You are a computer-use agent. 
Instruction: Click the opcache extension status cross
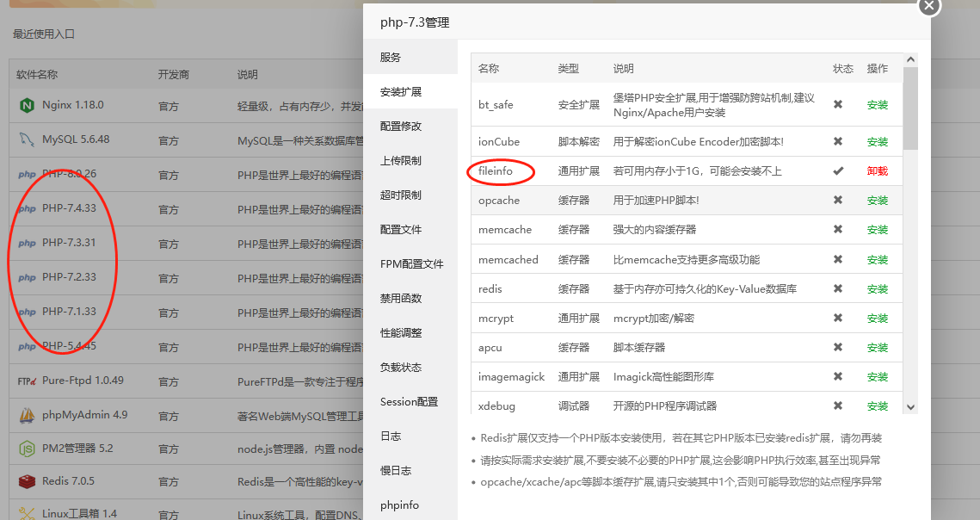point(838,201)
